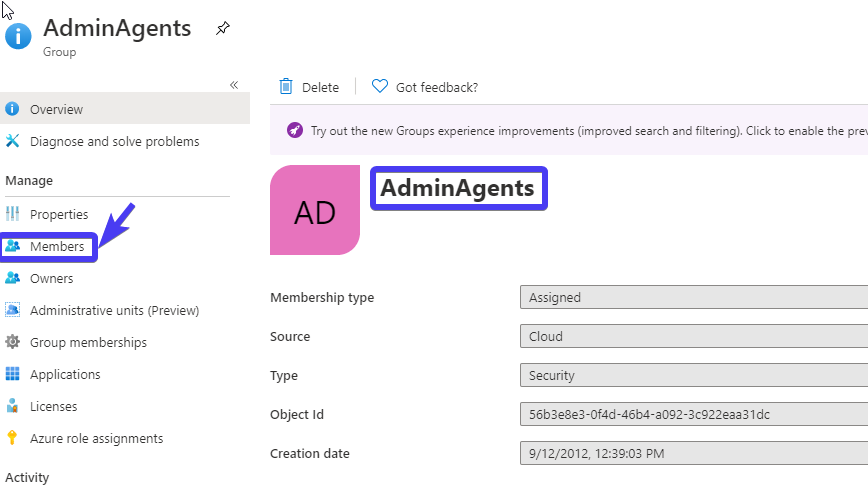The image size is (868, 488).
Task: Click the Source field showing Cloud
Action: click(694, 336)
